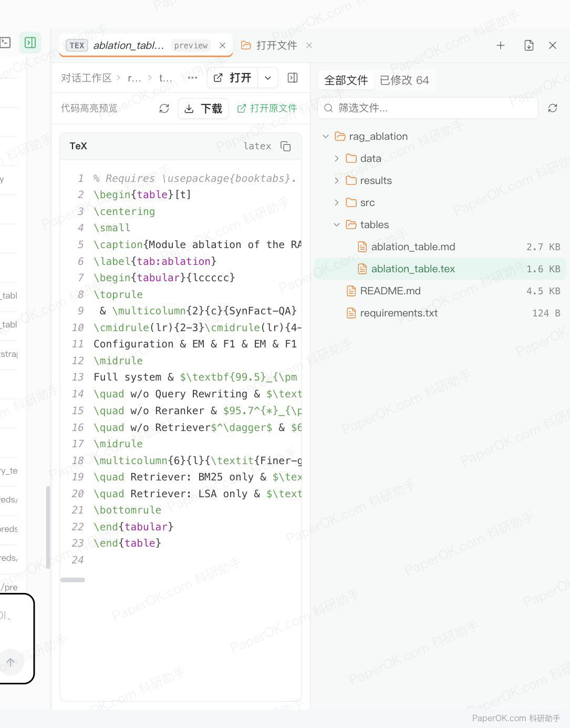
Task: Open the terminal icon at far left
Action: (5, 43)
